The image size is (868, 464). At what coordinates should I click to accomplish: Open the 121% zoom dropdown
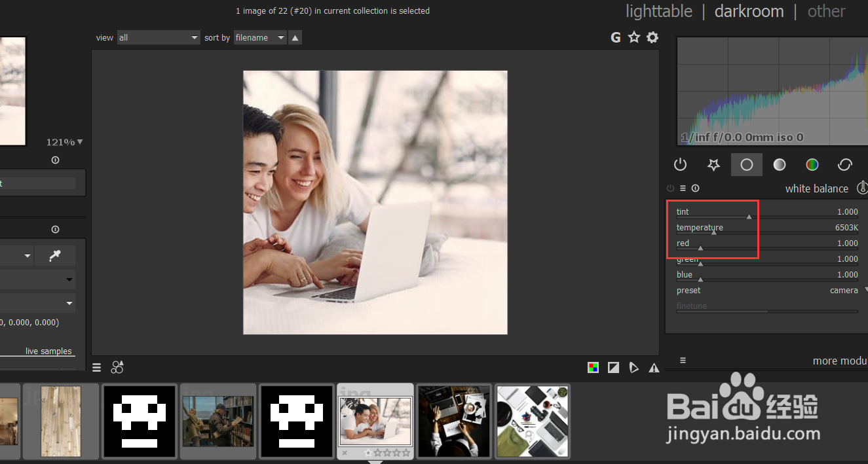coord(65,142)
